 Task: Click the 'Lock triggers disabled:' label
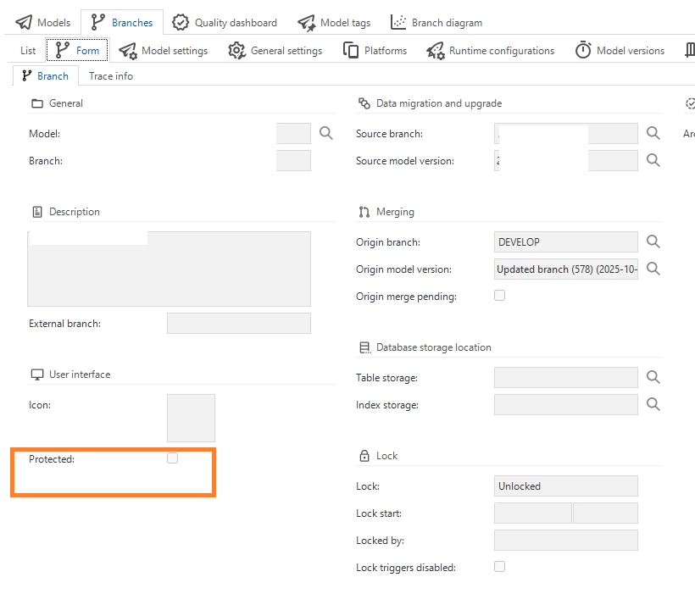406,568
